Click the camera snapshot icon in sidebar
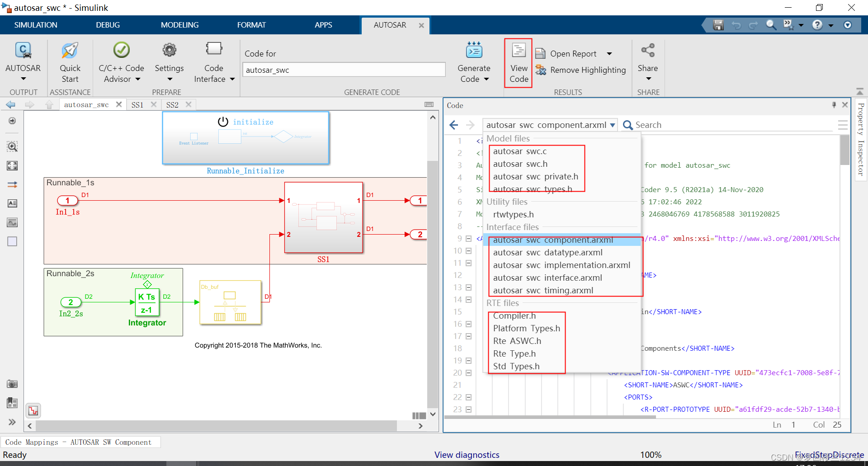Screen dimensions: 868x466 tap(12, 384)
